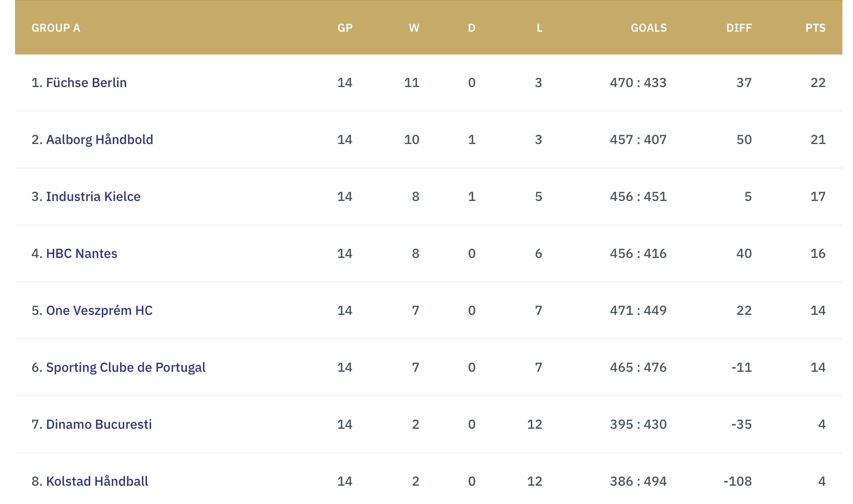Click the GROUP A column header
This screenshot has width=853, height=504.
(x=56, y=28)
